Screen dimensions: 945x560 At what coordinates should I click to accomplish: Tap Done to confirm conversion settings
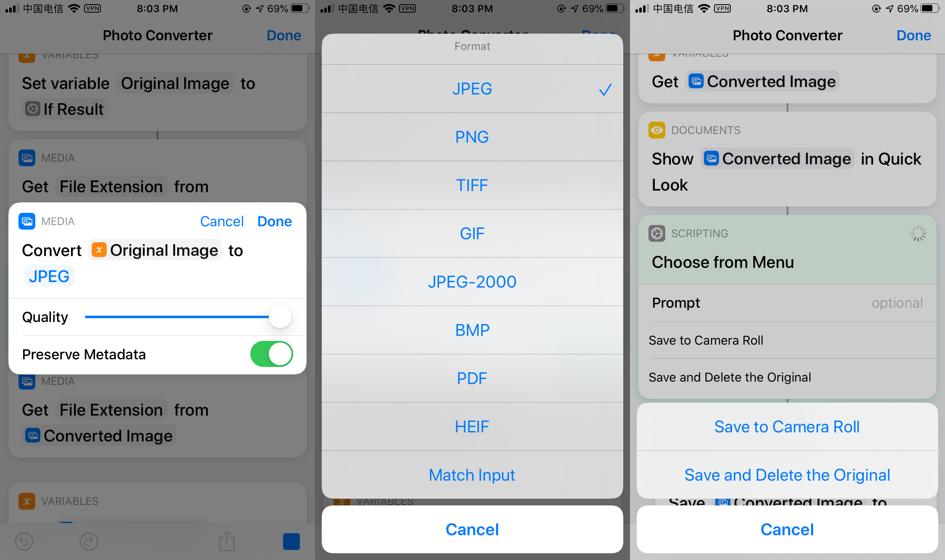[274, 221]
